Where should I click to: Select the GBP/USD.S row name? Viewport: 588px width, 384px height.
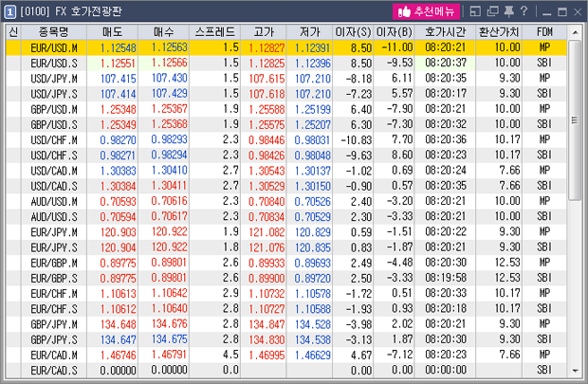pos(54,125)
